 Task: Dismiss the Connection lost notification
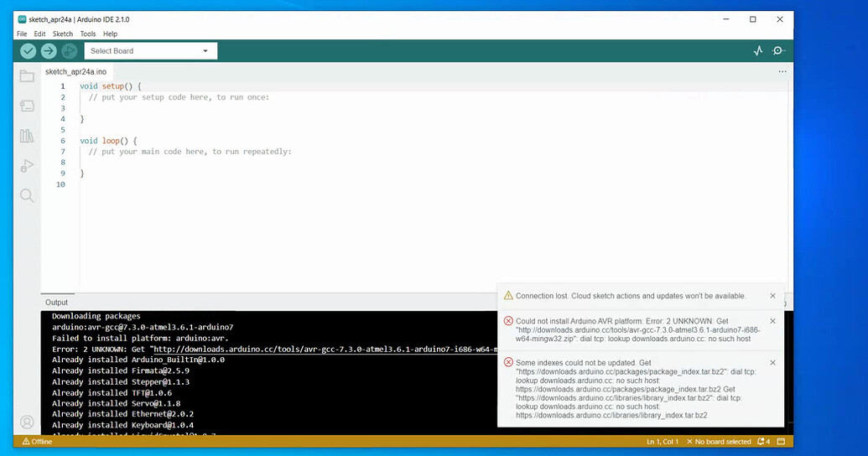(x=772, y=296)
